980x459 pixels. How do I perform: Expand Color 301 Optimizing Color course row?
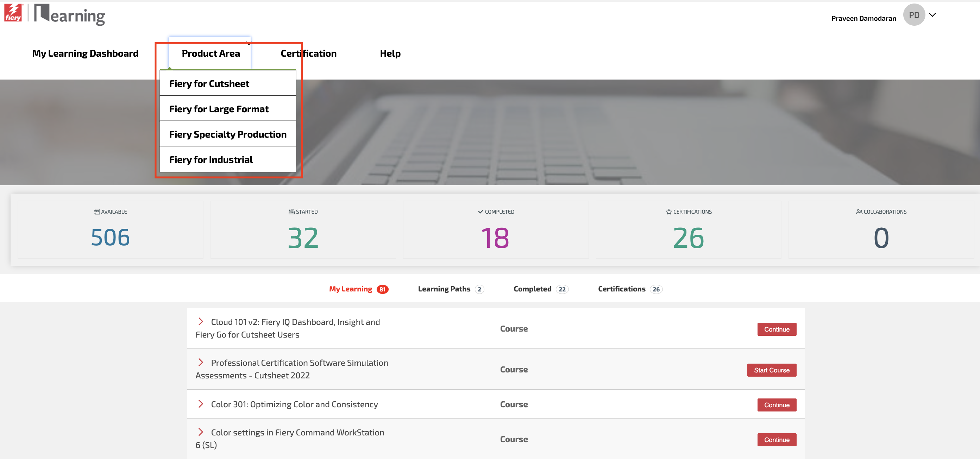201,404
